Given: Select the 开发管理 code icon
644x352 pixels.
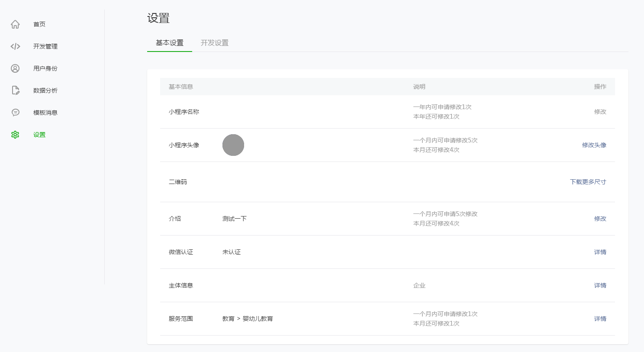Looking at the screenshot, I should (x=15, y=46).
